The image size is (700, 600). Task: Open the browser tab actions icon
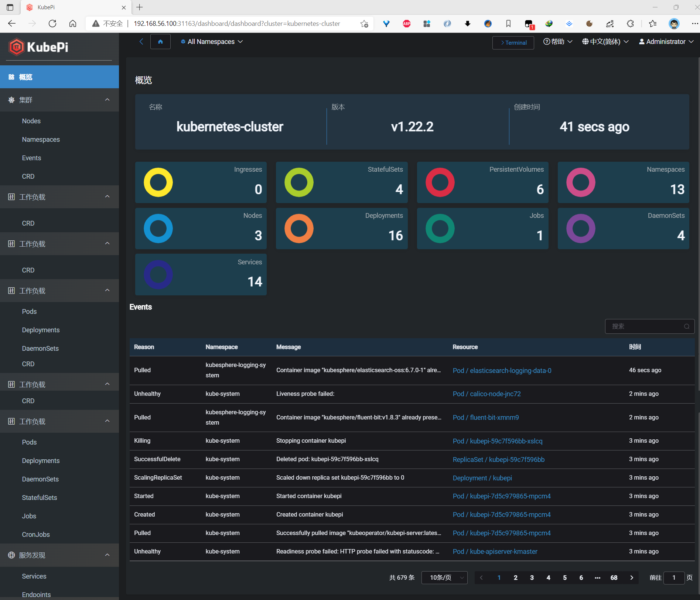point(10,7)
